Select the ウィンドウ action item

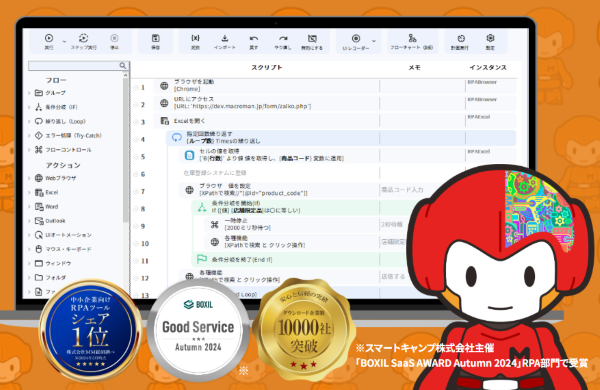tap(53, 263)
